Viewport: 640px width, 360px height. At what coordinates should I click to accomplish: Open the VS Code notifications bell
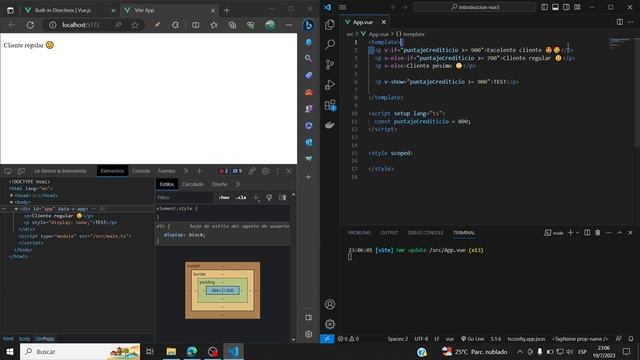coord(631,339)
